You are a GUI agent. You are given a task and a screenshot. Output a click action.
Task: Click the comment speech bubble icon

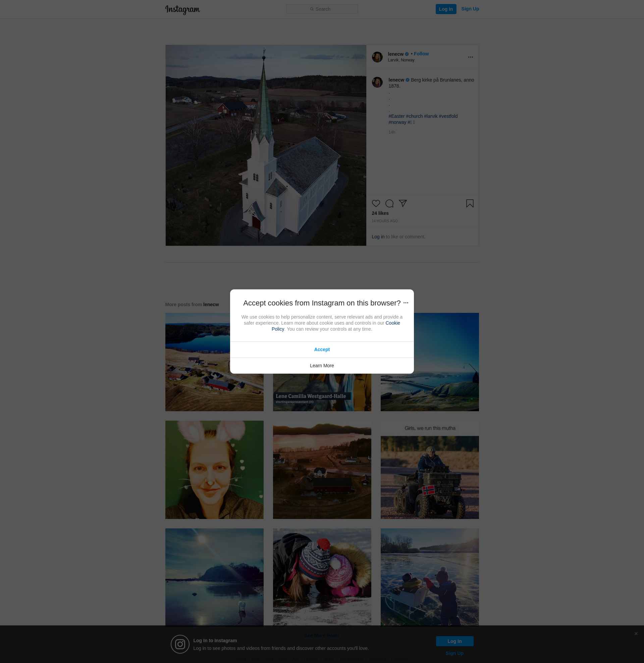tap(389, 203)
